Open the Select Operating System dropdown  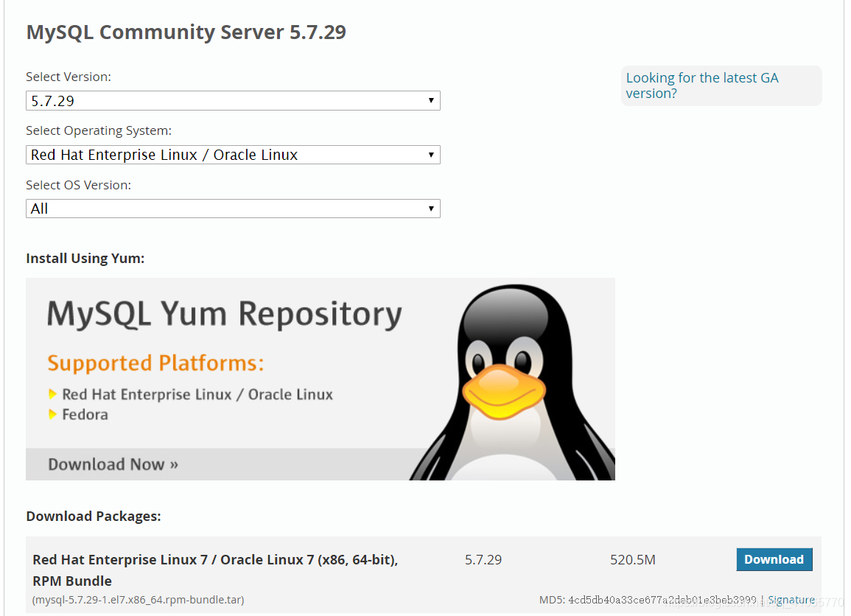pos(233,155)
